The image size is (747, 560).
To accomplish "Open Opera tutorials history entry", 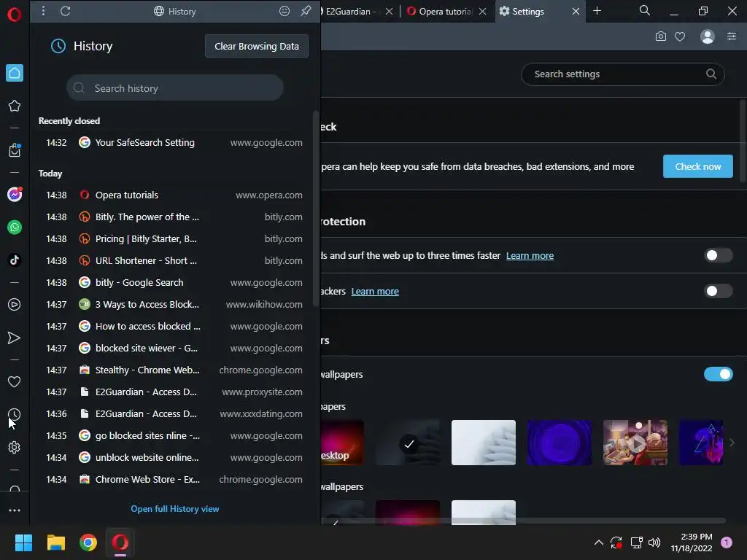I will click(x=174, y=195).
